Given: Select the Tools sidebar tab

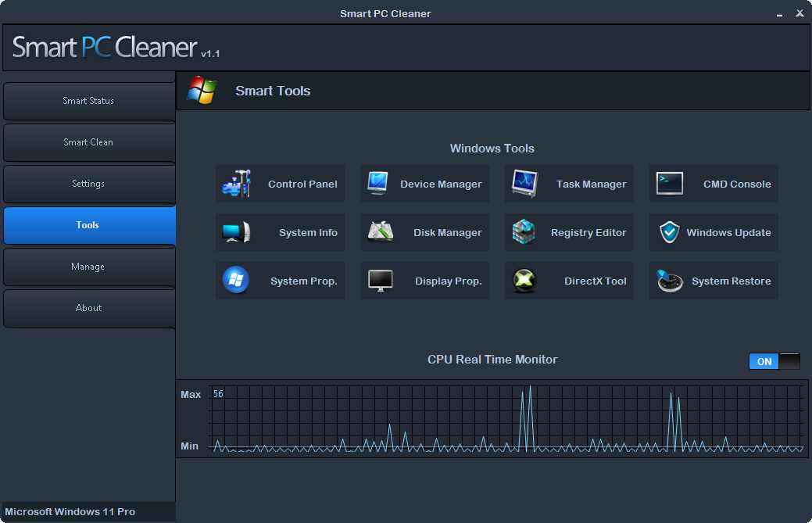Looking at the screenshot, I should click(89, 225).
